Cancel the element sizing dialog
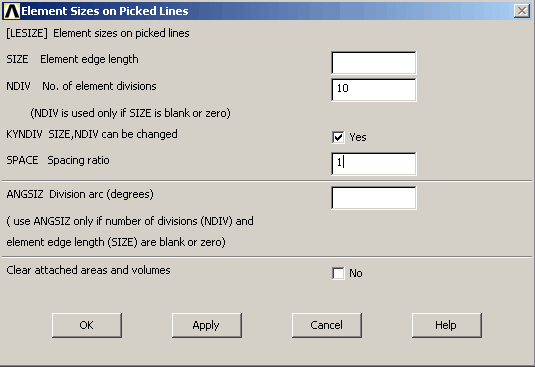The height and width of the screenshot is (367, 535). pos(327,325)
